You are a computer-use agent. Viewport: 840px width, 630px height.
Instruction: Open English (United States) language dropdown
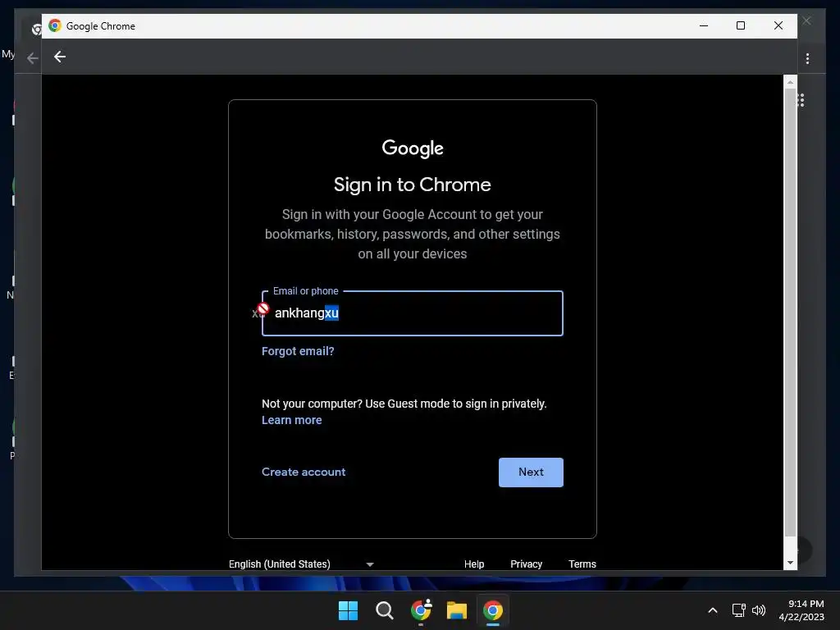tap(302, 564)
